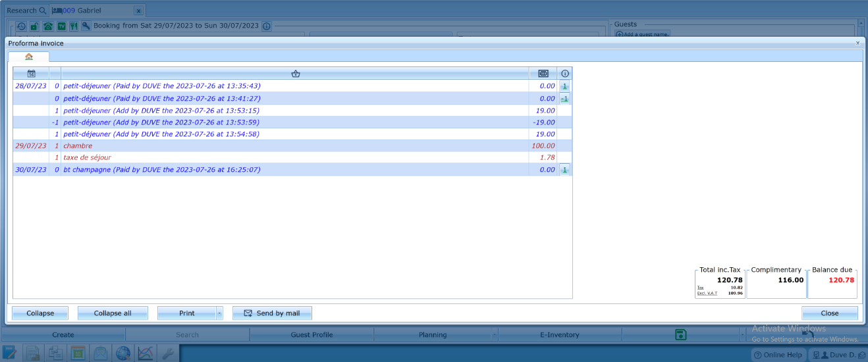Click the undo arrow icon in bottom bar
This screenshot has width=868, height=362.
(807, 334)
